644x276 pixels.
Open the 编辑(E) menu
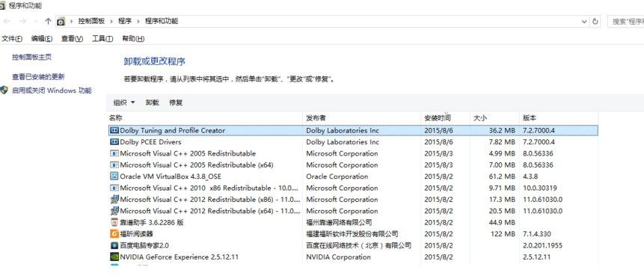[x=42, y=39]
